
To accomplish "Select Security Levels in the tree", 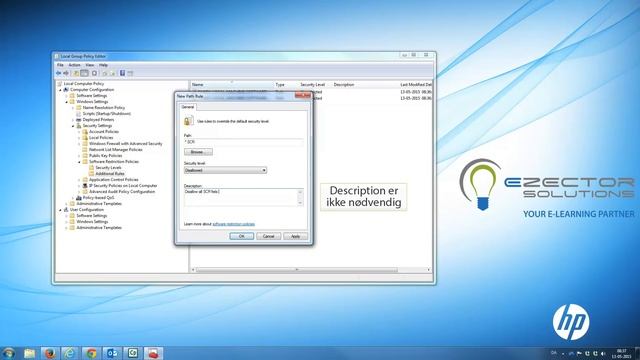I will click(x=108, y=168).
